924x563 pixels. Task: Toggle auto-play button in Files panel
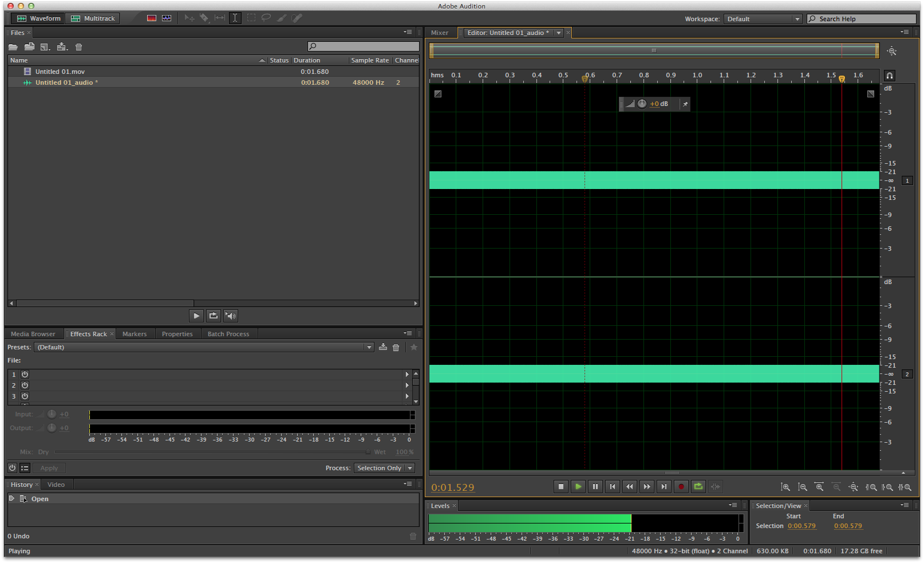click(231, 316)
